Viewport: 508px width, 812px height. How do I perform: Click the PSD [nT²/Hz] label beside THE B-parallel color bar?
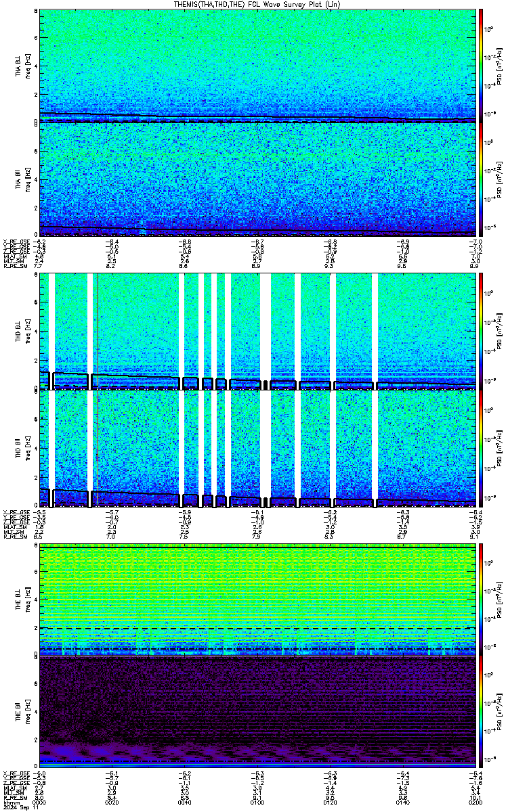(x=499, y=712)
